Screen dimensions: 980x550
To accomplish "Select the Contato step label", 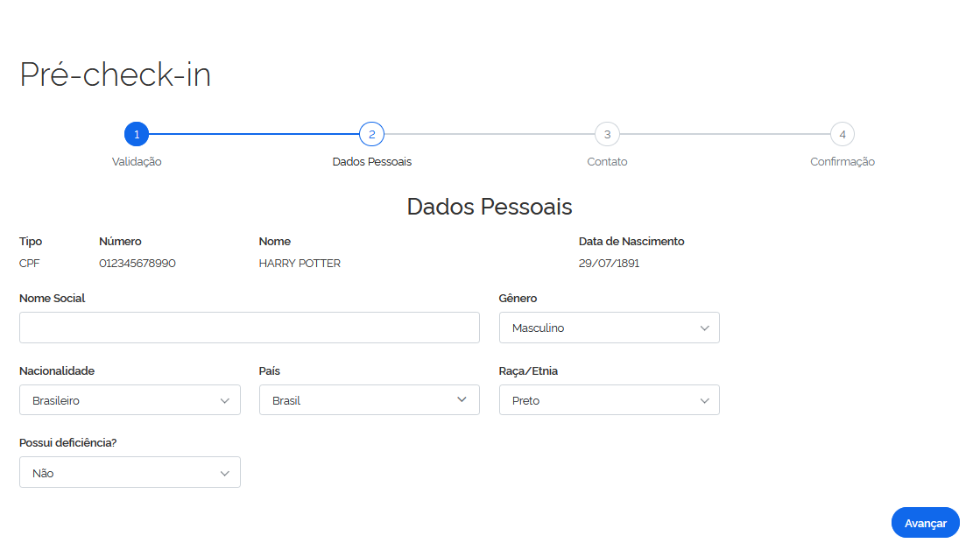I will coord(607,162).
